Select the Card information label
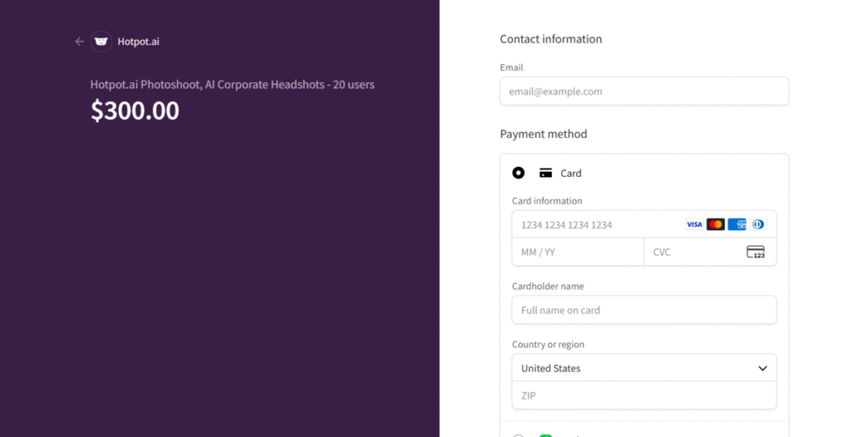The width and height of the screenshot is (868, 437). 547,201
